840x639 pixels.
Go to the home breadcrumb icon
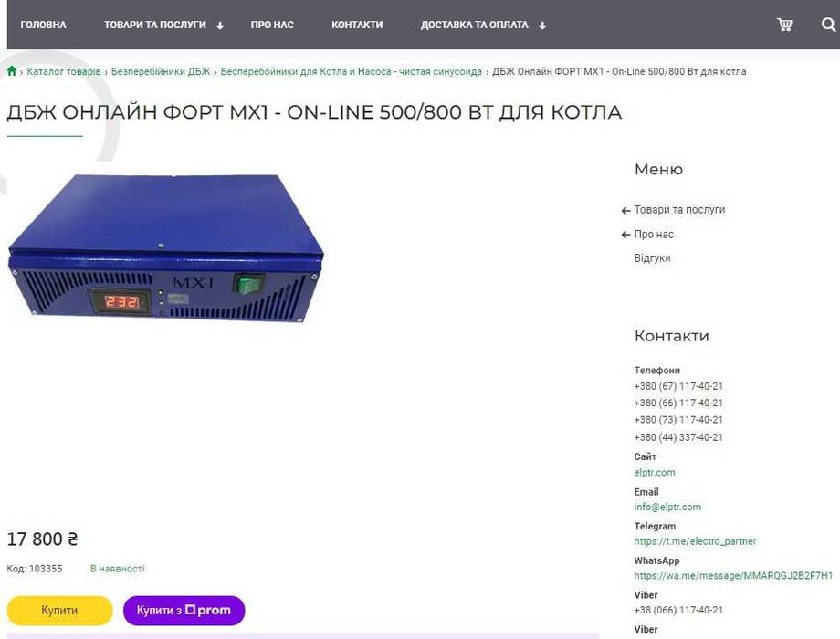(12, 70)
